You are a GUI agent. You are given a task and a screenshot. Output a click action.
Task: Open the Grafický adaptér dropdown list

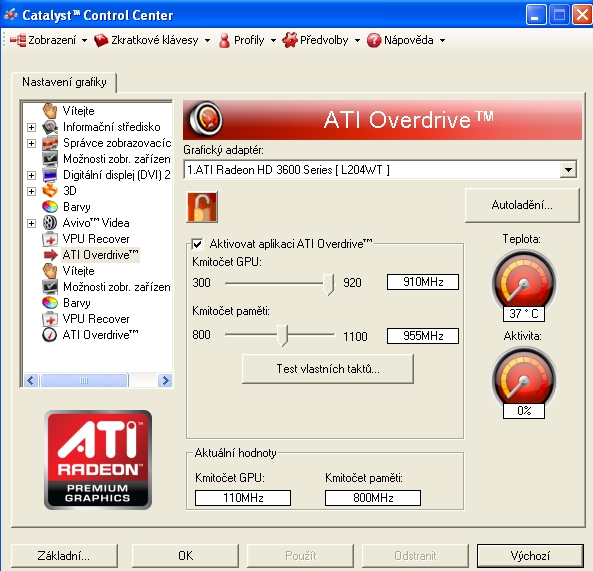coord(568,170)
